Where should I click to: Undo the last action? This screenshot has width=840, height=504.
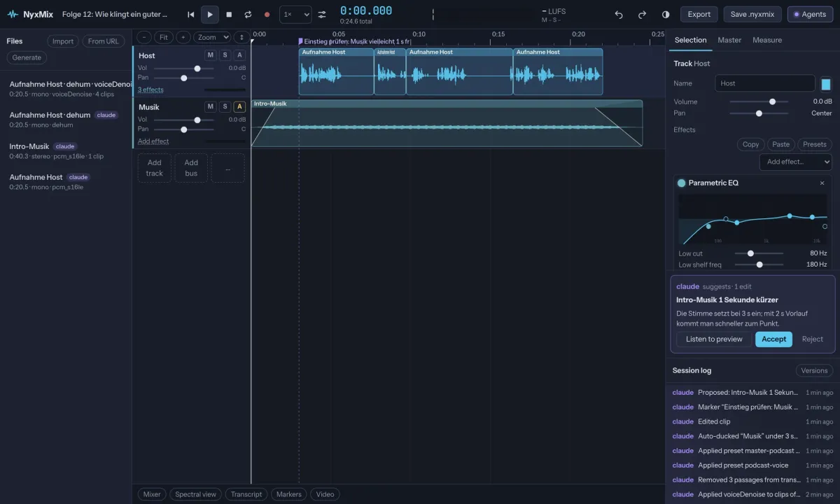click(619, 14)
